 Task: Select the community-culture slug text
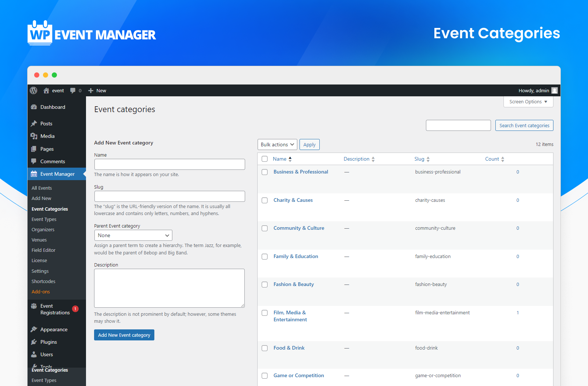[435, 228]
